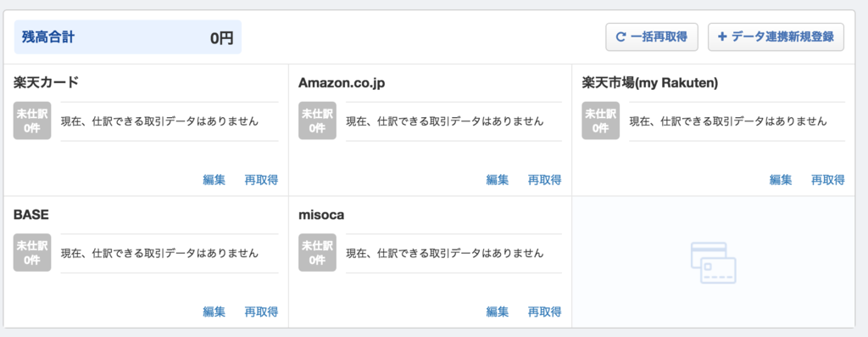This screenshot has height=337, width=868.
Task: Click the 未仕訳 0件 badge for 楽天市場
Action: (x=601, y=121)
